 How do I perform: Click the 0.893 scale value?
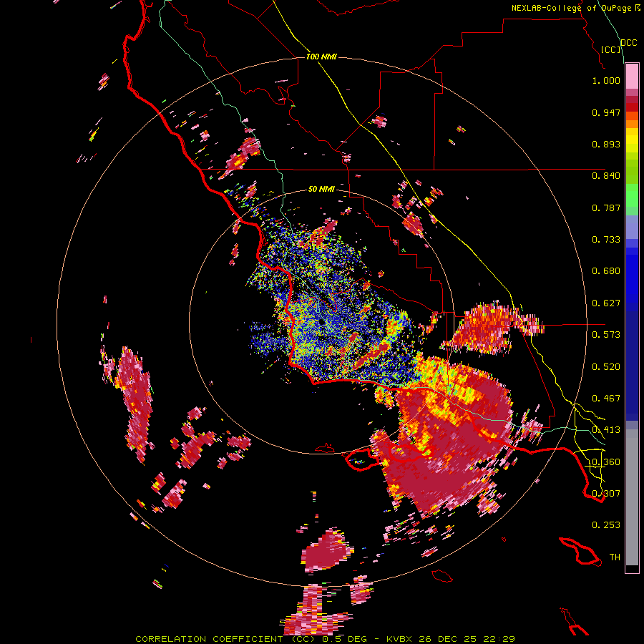606,144
